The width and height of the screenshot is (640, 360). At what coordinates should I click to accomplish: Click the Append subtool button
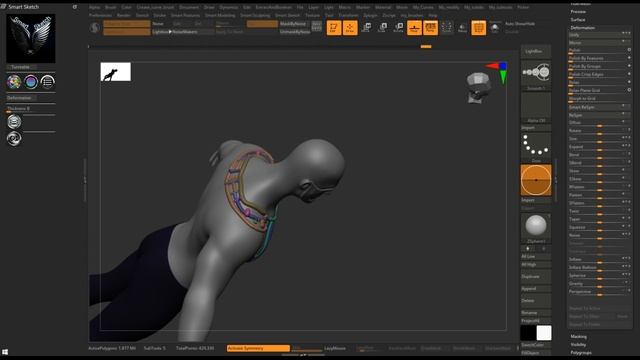(x=536, y=289)
